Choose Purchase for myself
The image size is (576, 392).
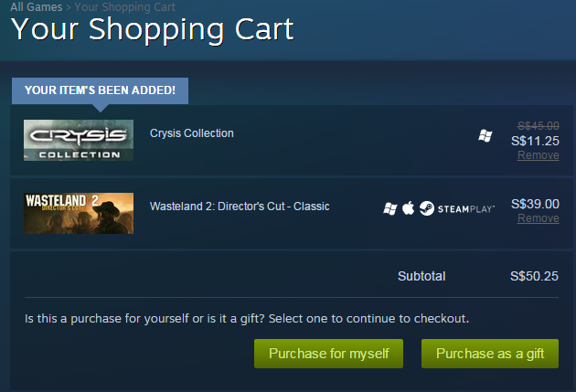329,354
